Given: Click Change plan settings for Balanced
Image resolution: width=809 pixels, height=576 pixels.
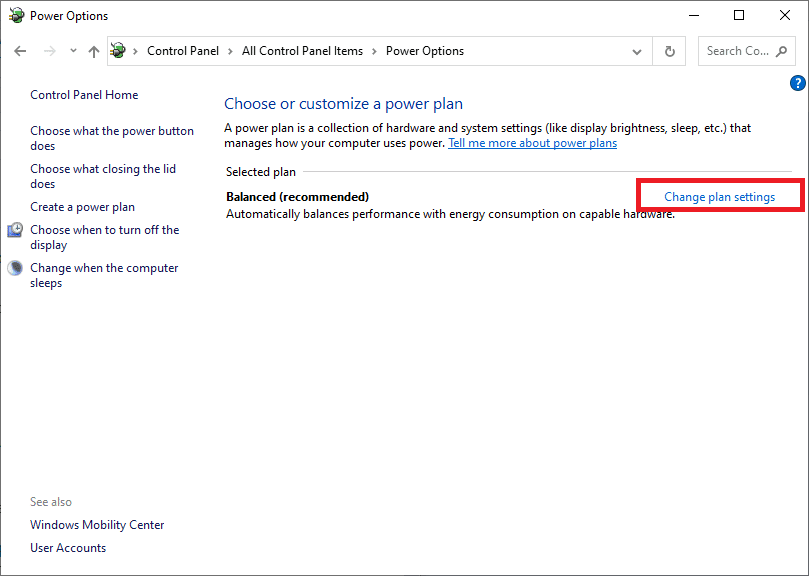Looking at the screenshot, I should pyautogui.click(x=719, y=197).
